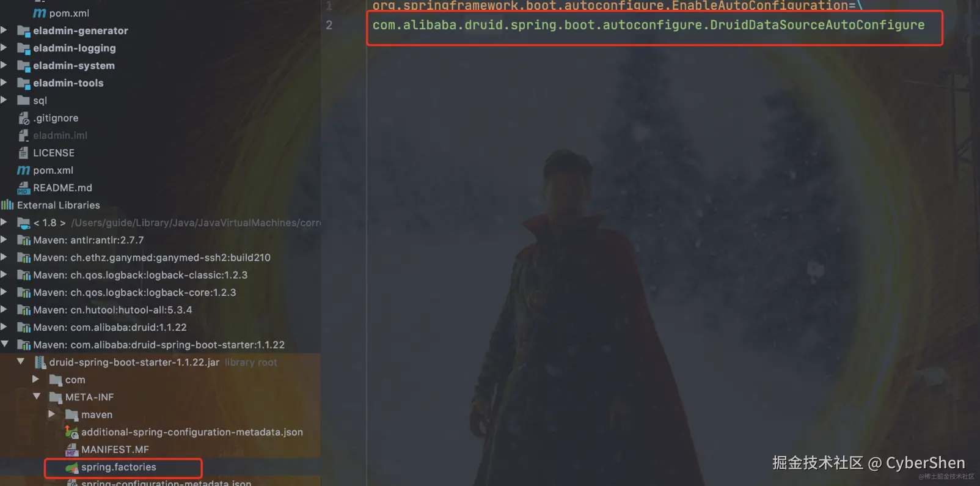Click the eladmin-generator module folder icon
This screenshot has width=980, height=486.
[x=24, y=31]
